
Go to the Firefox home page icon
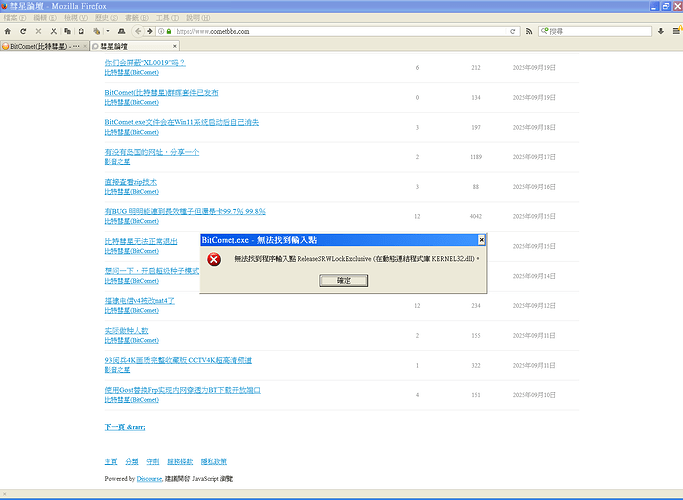pyautogui.click(x=8, y=31)
